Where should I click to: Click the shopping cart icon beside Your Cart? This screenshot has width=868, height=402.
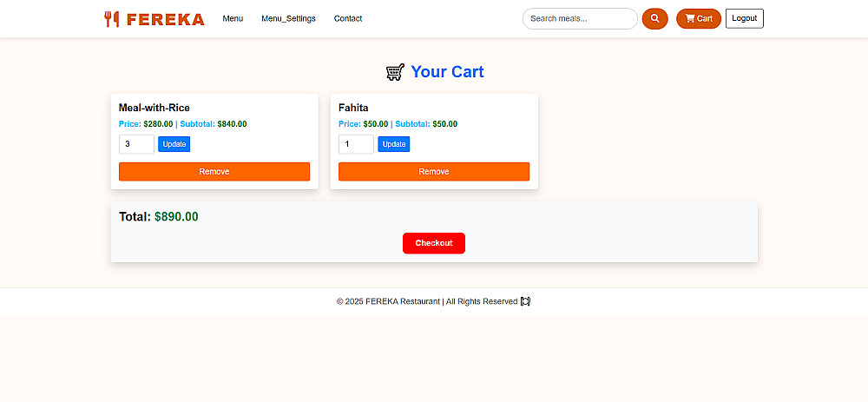coord(395,72)
